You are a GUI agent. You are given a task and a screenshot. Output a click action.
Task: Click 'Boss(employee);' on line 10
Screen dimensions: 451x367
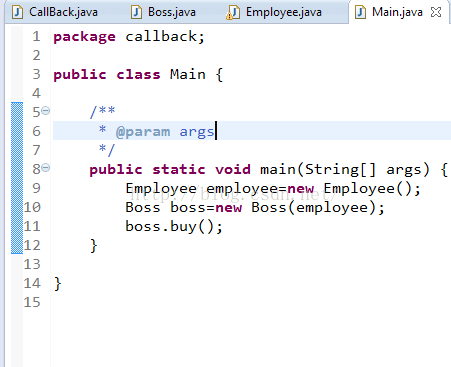pyautogui.click(x=318, y=208)
